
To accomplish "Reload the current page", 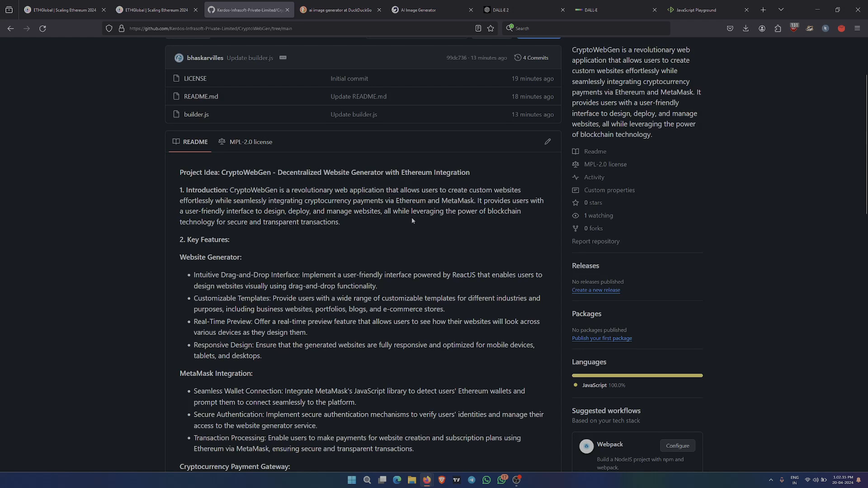I will point(42,28).
